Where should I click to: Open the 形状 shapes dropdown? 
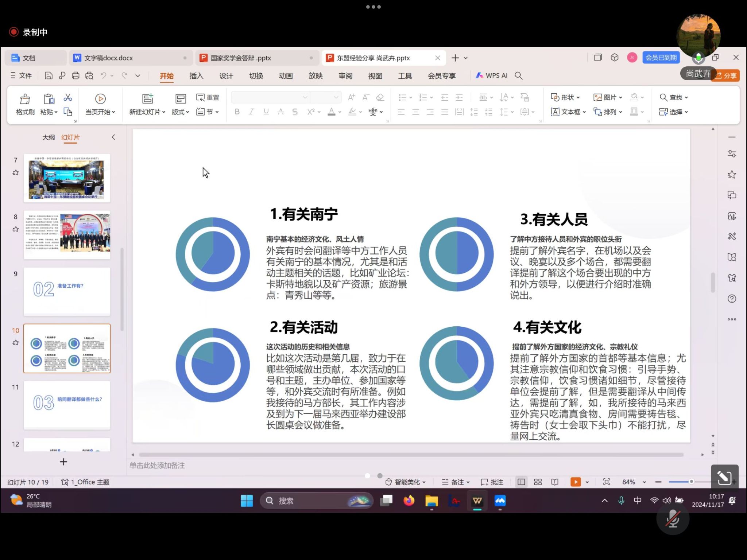[x=565, y=97]
